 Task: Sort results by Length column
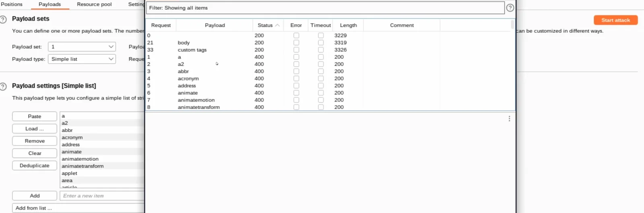click(348, 25)
